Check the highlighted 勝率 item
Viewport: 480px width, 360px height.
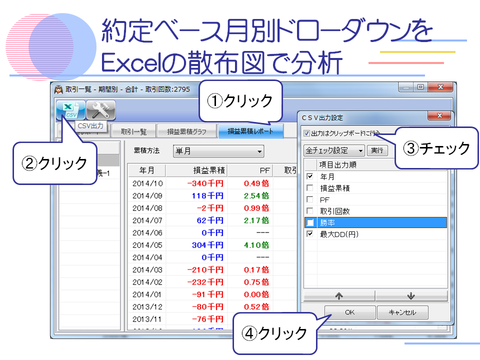(310, 222)
